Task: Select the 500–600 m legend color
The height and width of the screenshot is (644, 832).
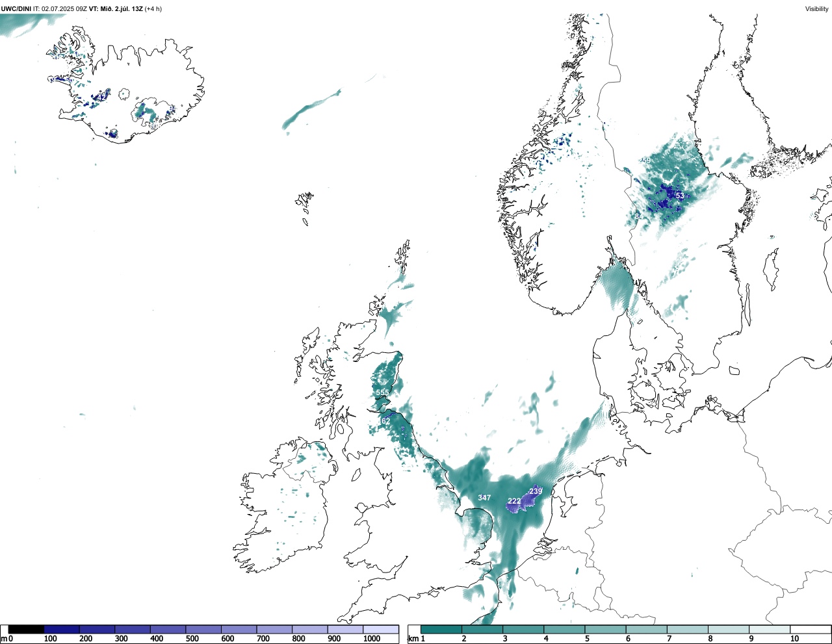Action: pyautogui.click(x=203, y=629)
